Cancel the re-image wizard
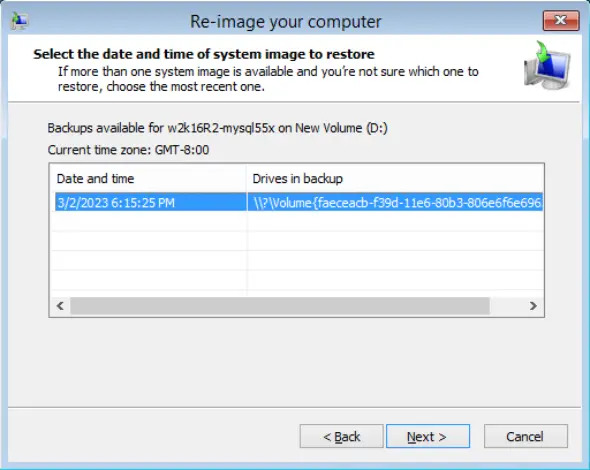The height and width of the screenshot is (470, 590). click(x=526, y=436)
